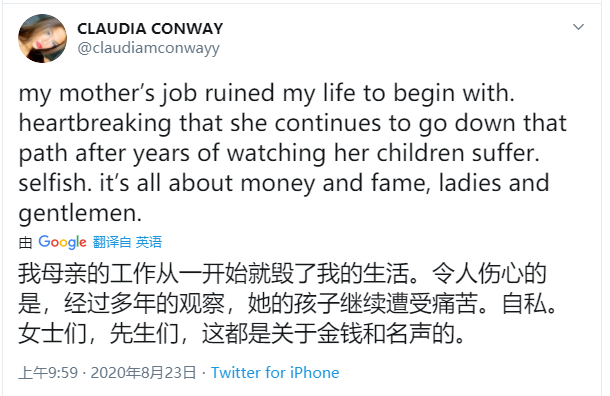
Task: Visit the @claudiamconwayy handle link
Action: point(148,48)
